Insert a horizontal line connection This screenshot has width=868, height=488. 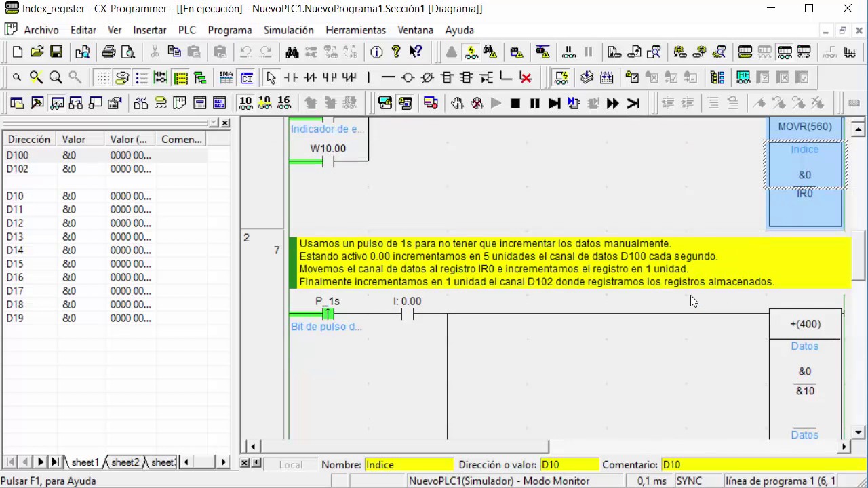[x=389, y=78]
